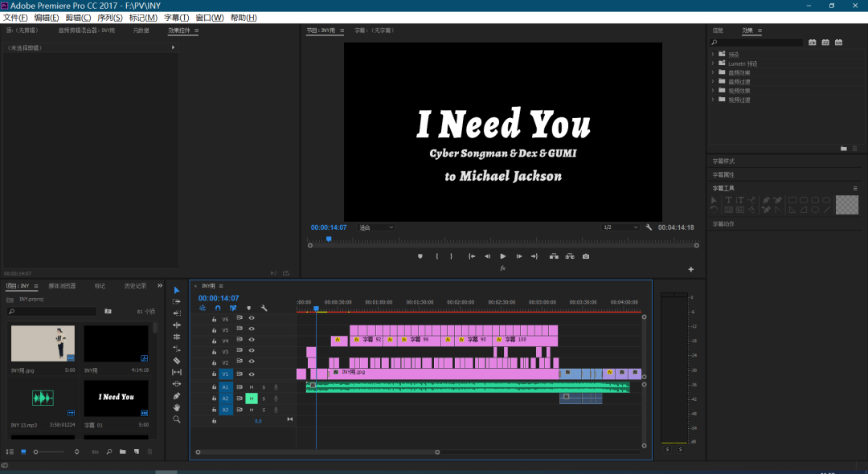The width and height of the screenshot is (868, 474).
Task: Click Go to In point button
Action: pos(472,256)
